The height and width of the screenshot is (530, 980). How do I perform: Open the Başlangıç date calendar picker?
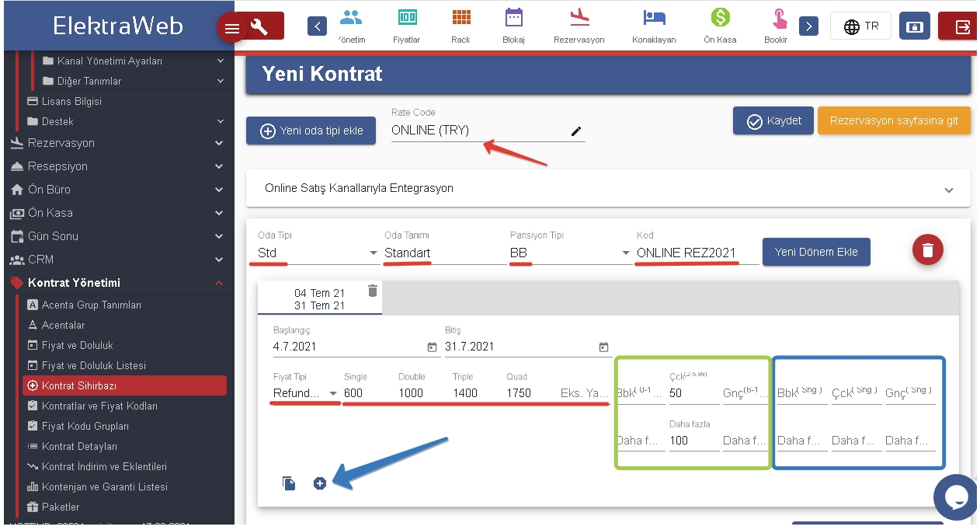pos(433,347)
